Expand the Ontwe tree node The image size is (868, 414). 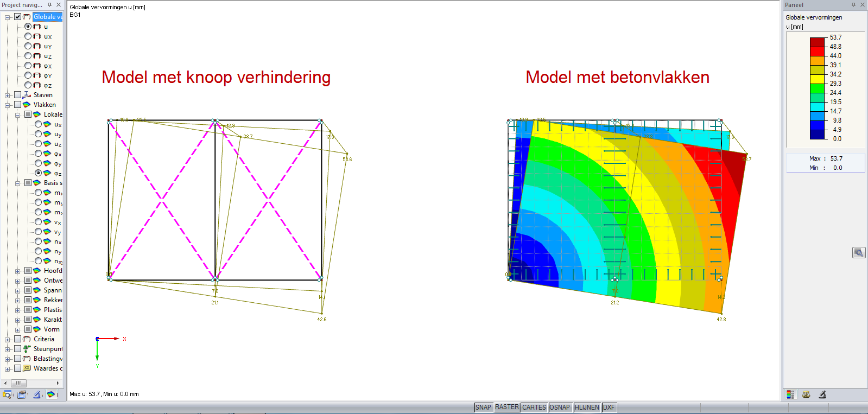click(18, 281)
